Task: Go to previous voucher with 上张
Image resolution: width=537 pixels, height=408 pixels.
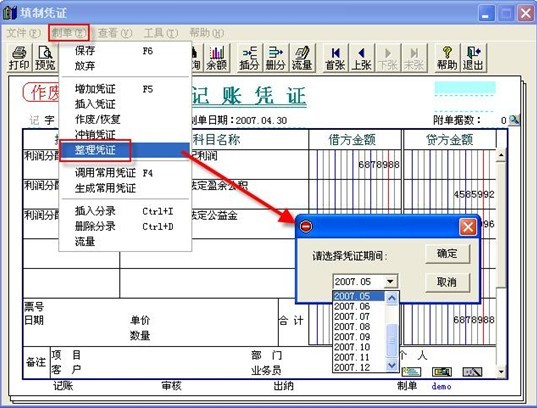Action: 361,58
